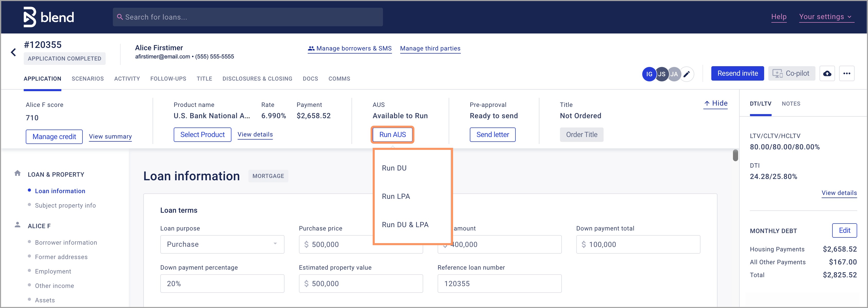
Task: Click the pencil icon to edit assignees
Action: pyautogui.click(x=686, y=74)
